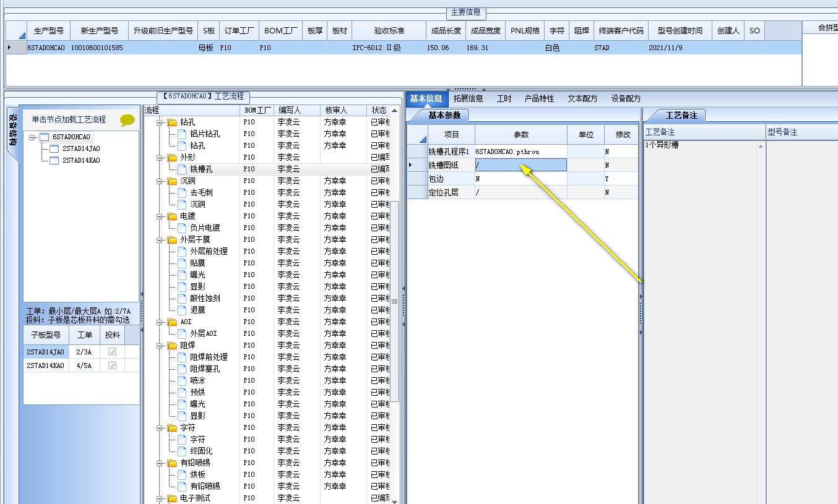Viewport: 838px width, 504px height.
Task: Click the 单击节点加载工艺流程 button
Action: coord(69,119)
